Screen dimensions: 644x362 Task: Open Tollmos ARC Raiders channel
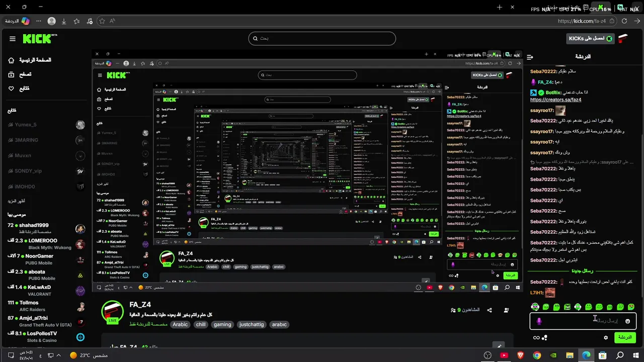[x=46, y=306]
